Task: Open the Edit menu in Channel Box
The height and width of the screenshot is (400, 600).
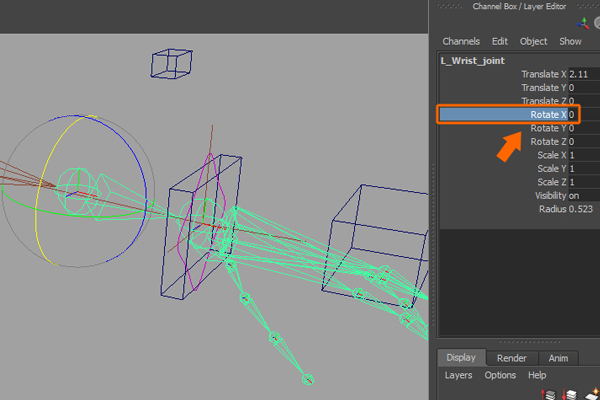Action: [500, 41]
